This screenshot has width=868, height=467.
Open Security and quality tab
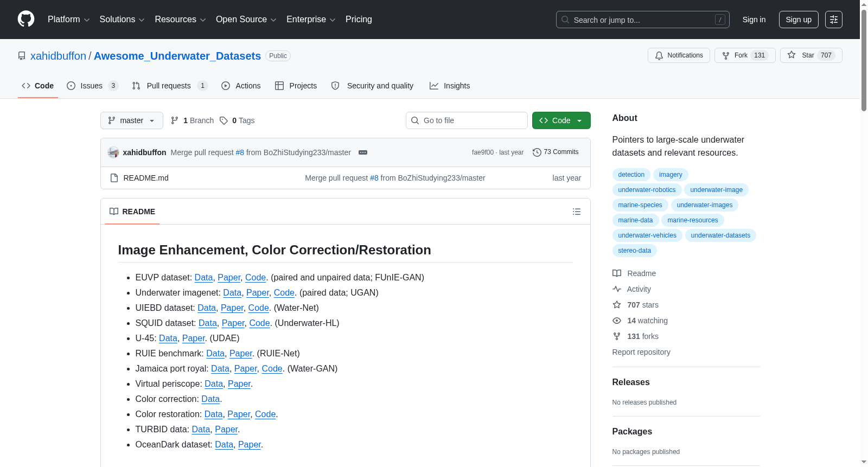click(x=372, y=86)
